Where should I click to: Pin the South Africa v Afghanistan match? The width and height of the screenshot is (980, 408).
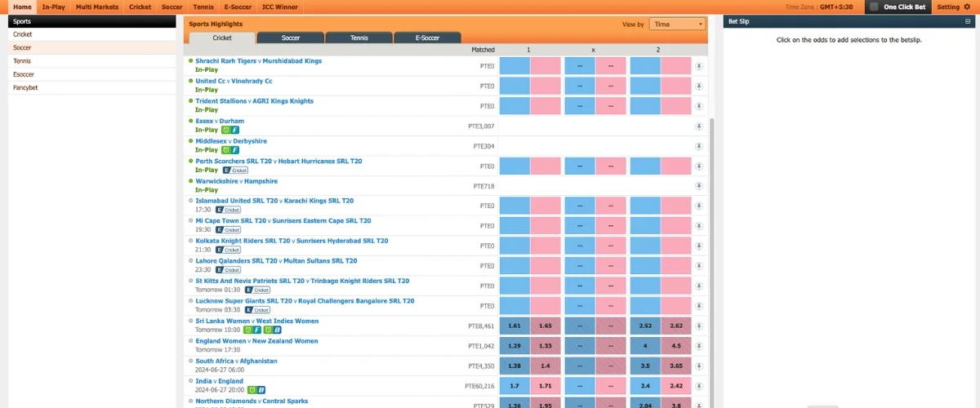click(699, 366)
